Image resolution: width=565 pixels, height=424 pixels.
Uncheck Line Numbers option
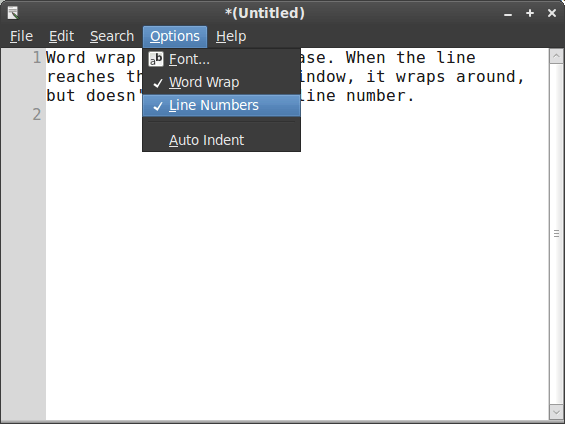pos(221,106)
